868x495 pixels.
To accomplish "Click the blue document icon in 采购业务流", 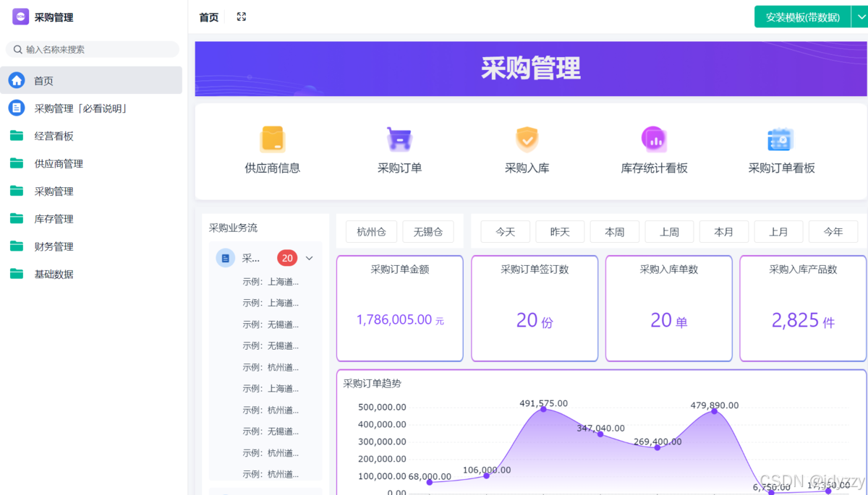I will point(225,258).
